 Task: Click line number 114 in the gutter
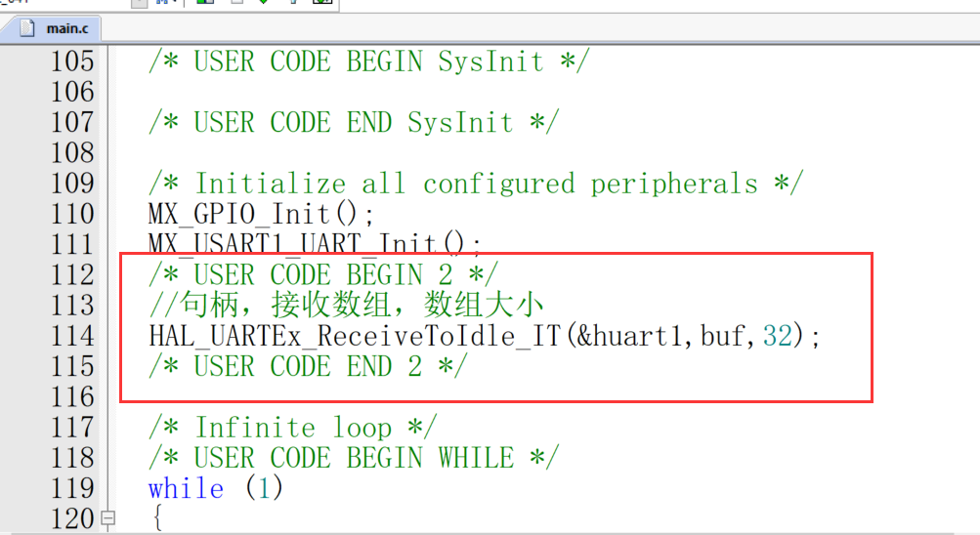[x=72, y=337]
